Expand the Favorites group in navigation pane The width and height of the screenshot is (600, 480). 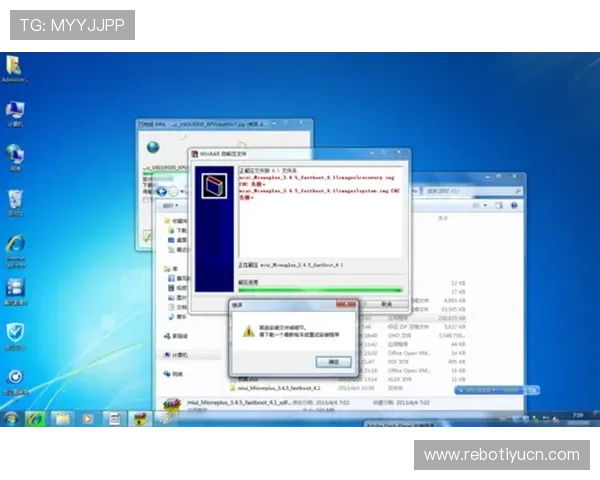pyautogui.click(x=178, y=220)
